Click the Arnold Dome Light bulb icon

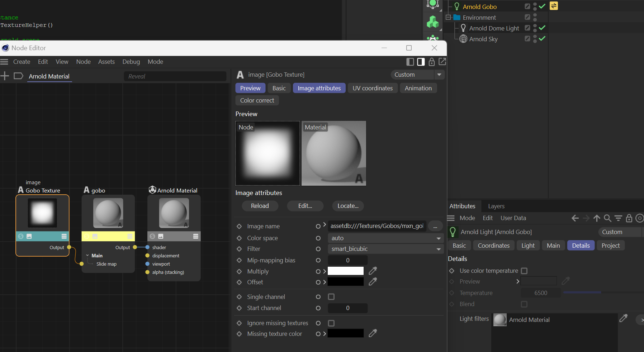(463, 28)
